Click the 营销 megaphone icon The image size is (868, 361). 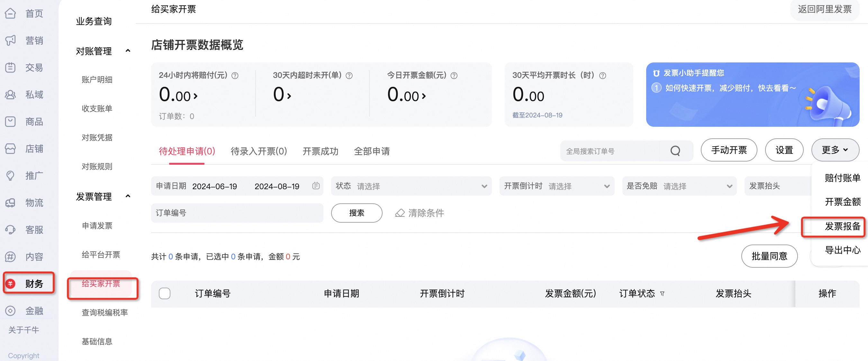[10, 41]
